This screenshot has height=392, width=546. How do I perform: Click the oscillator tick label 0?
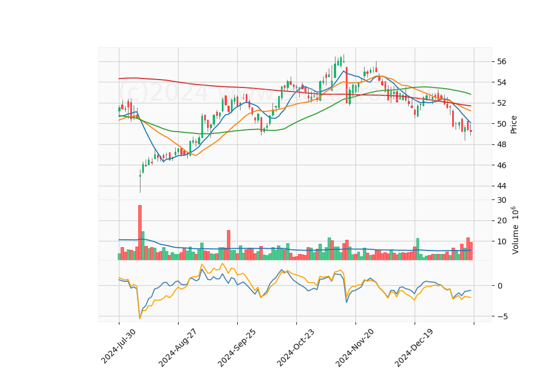pos(500,286)
